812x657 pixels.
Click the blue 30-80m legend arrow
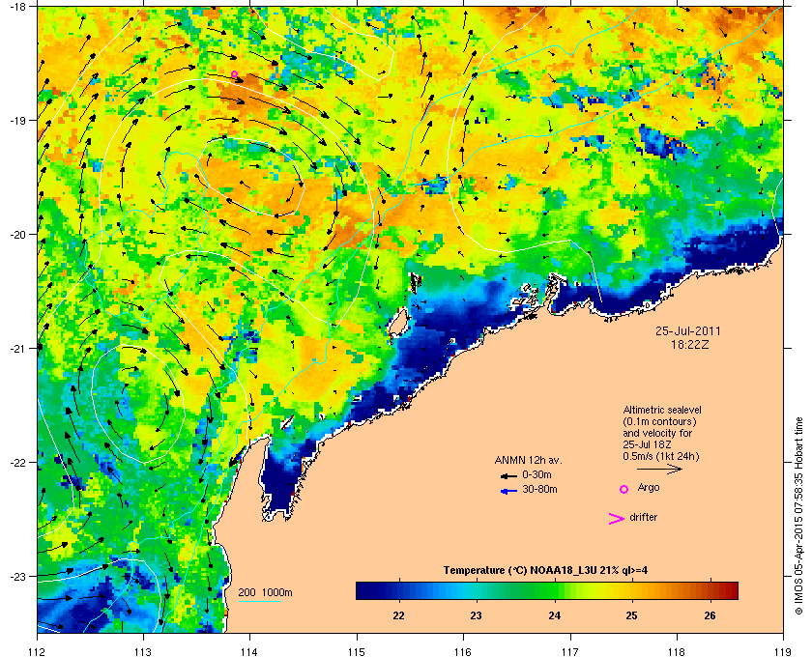(x=508, y=491)
